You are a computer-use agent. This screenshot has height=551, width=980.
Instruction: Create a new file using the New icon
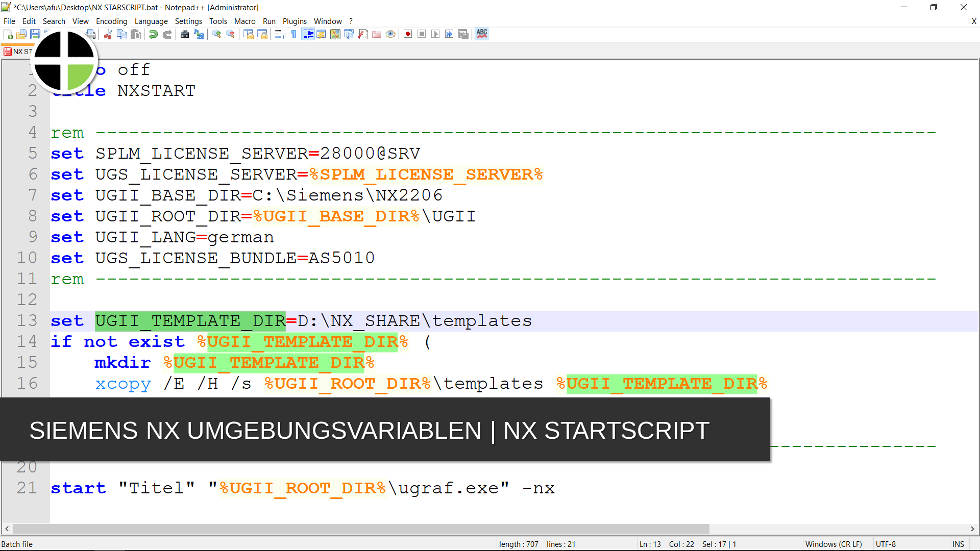(9, 34)
